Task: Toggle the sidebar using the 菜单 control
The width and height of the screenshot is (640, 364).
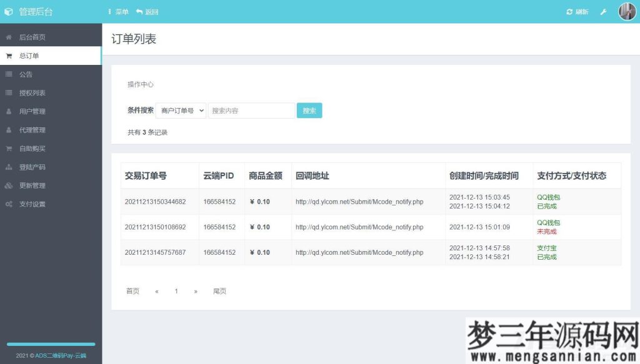Action: click(x=117, y=11)
